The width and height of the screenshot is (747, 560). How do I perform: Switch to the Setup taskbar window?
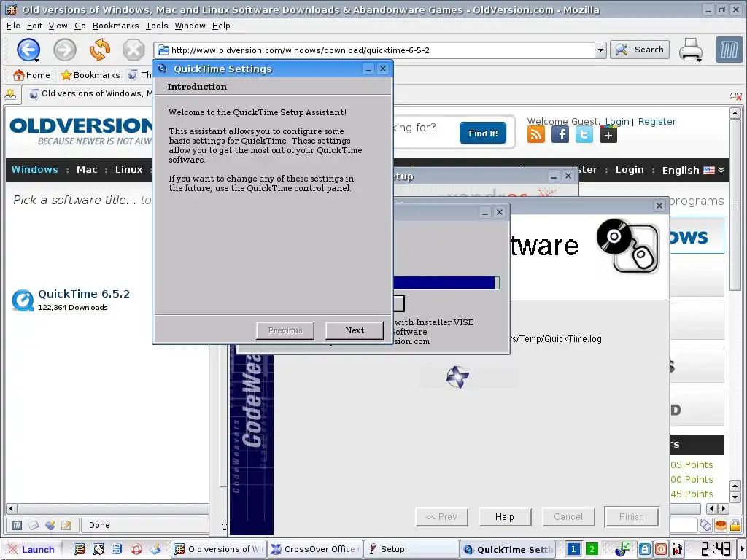coord(411,549)
